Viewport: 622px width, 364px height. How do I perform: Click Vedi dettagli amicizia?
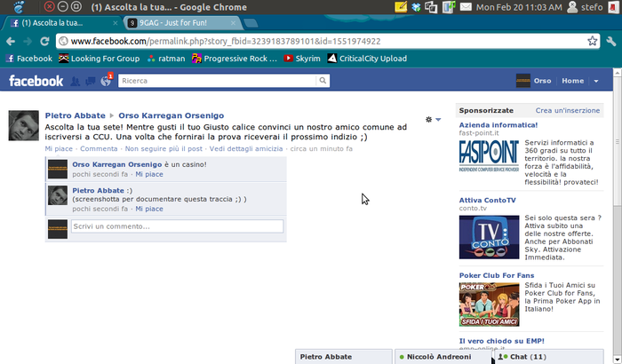click(246, 148)
